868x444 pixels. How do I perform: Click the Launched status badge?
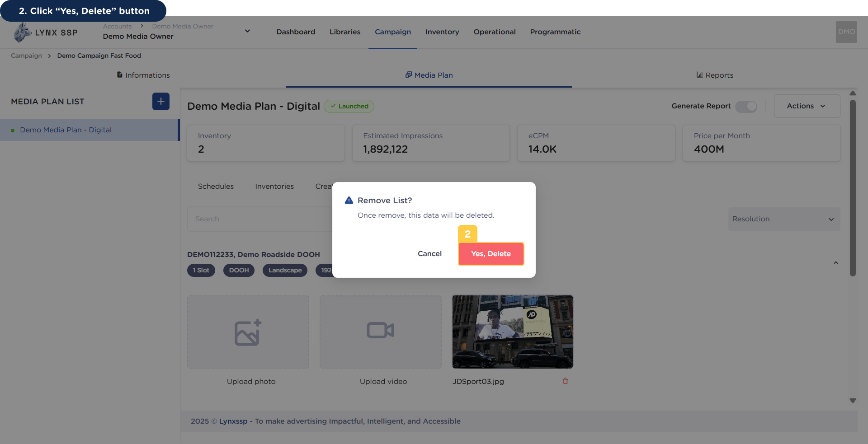click(x=349, y=106)
